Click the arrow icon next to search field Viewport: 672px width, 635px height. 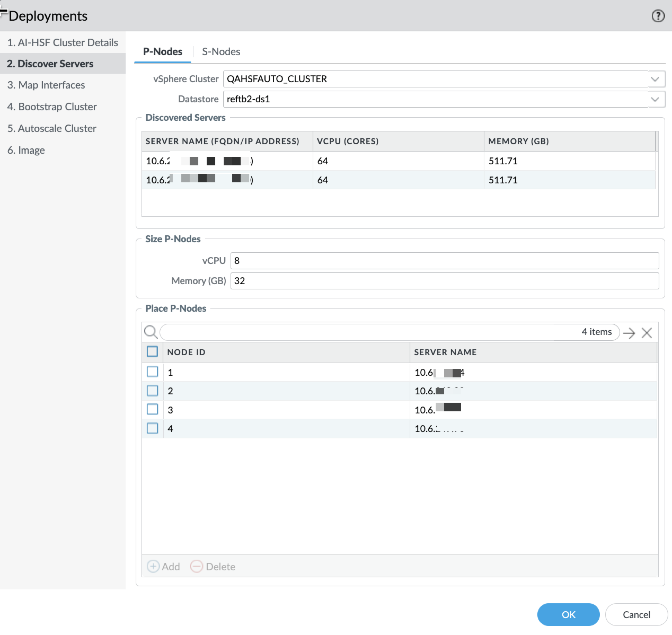coord(629,333)
